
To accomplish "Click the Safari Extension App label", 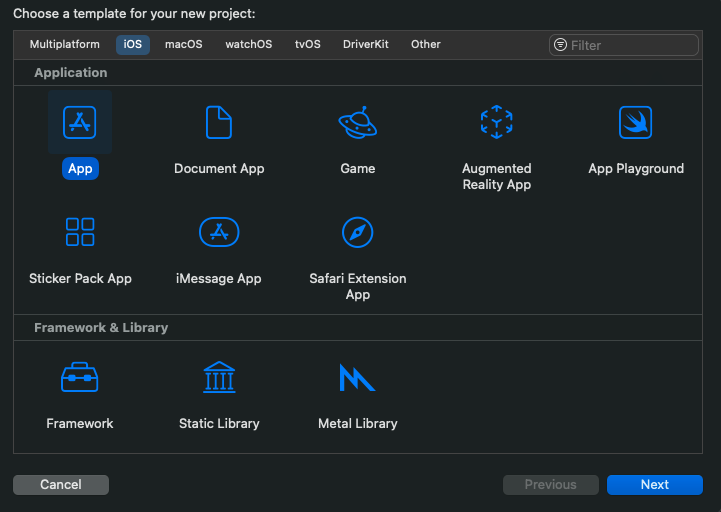I will coord(358,286).
